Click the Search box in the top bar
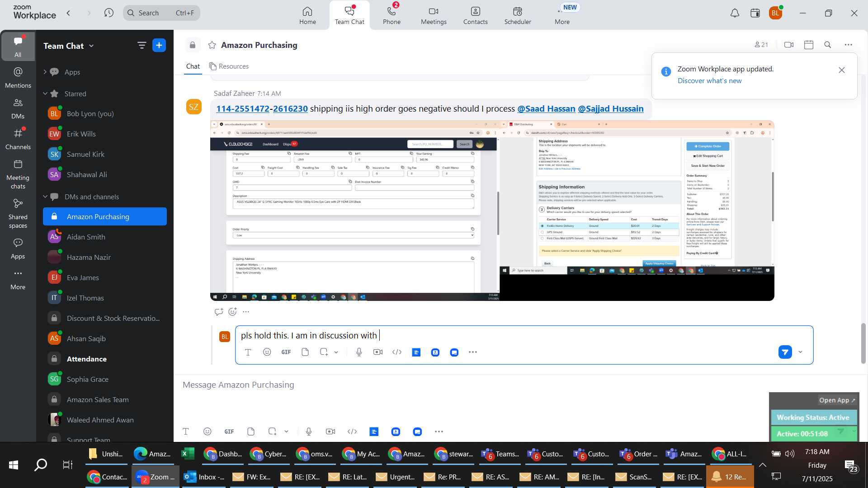The height and width of the screenshot is (488, 868). pos(161,13)
